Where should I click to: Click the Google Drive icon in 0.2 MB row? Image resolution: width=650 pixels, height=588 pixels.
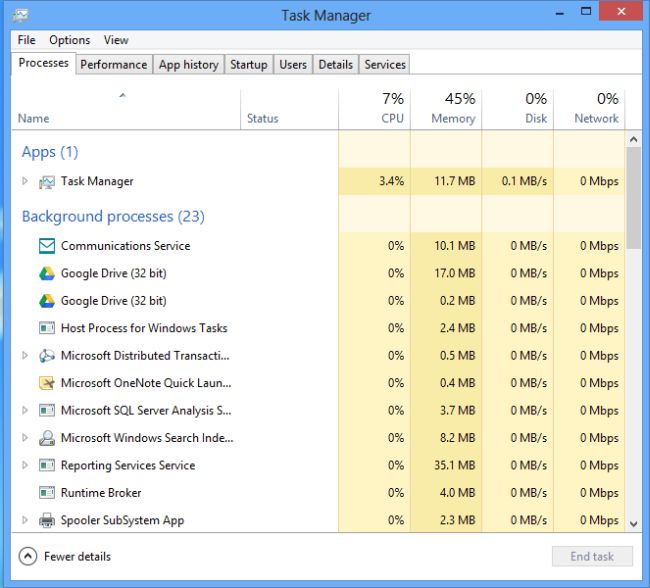(x=47, y=301)
